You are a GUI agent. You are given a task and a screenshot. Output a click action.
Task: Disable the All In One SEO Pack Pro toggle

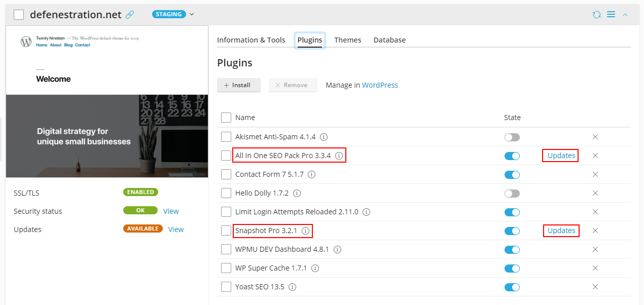click(512, 156)
